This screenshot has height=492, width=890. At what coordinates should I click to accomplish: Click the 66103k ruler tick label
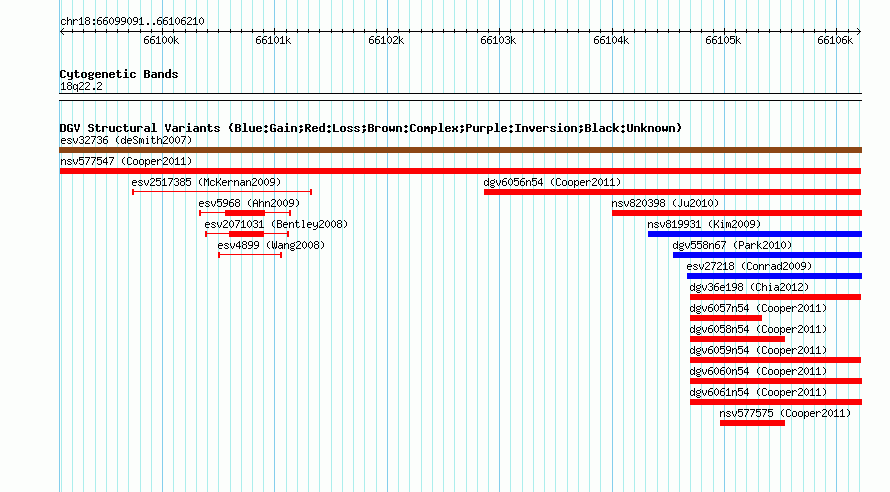(x=498, y=40)
